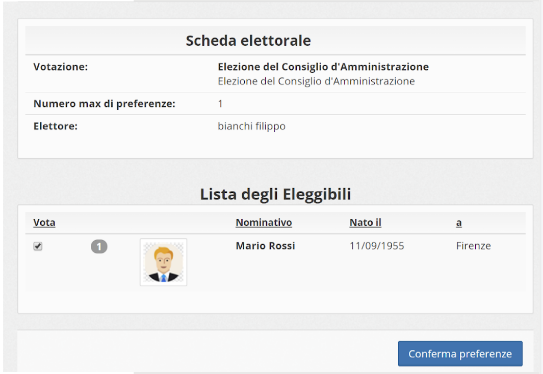Sort list by Nominativo column
This screenshot has height=374, width=543.
pyautogui.click(x=264, y=223)
